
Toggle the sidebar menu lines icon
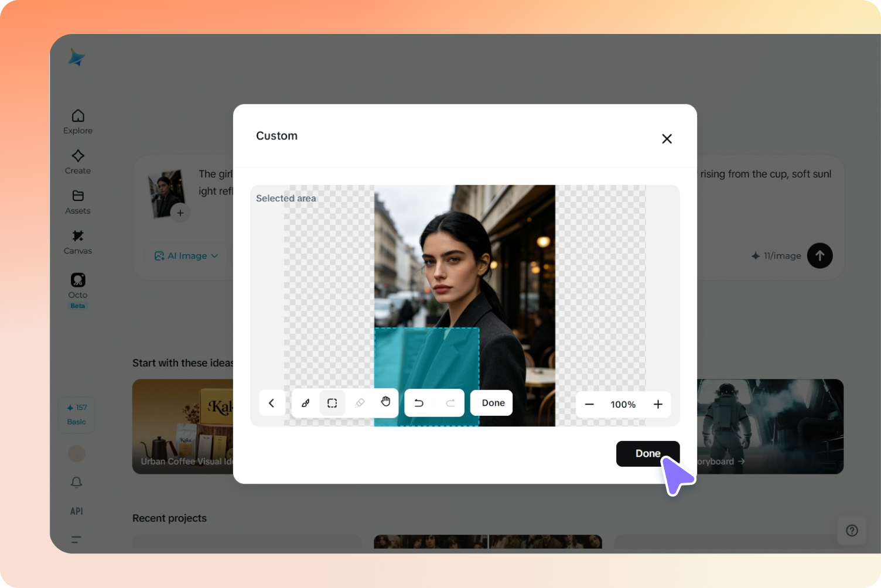(x=77, y=539)
